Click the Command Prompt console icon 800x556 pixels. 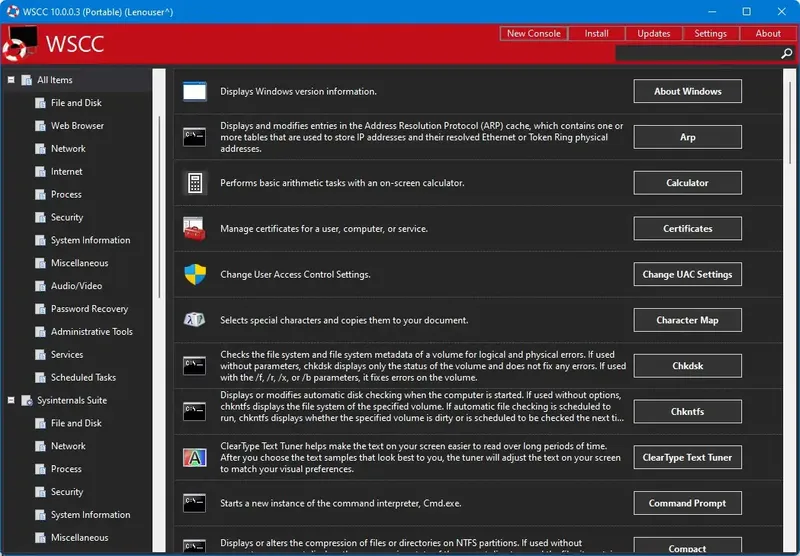click(195, 503)
